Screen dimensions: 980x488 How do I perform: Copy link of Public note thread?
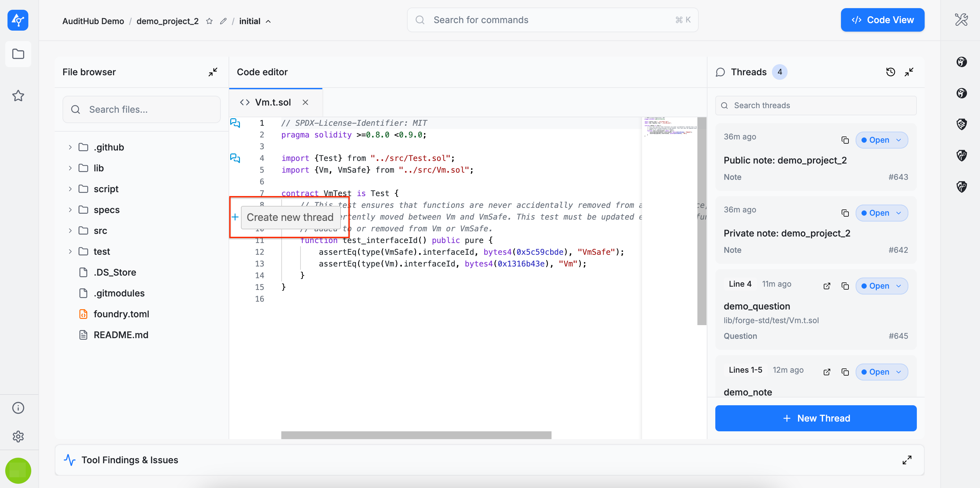[845, 140]
